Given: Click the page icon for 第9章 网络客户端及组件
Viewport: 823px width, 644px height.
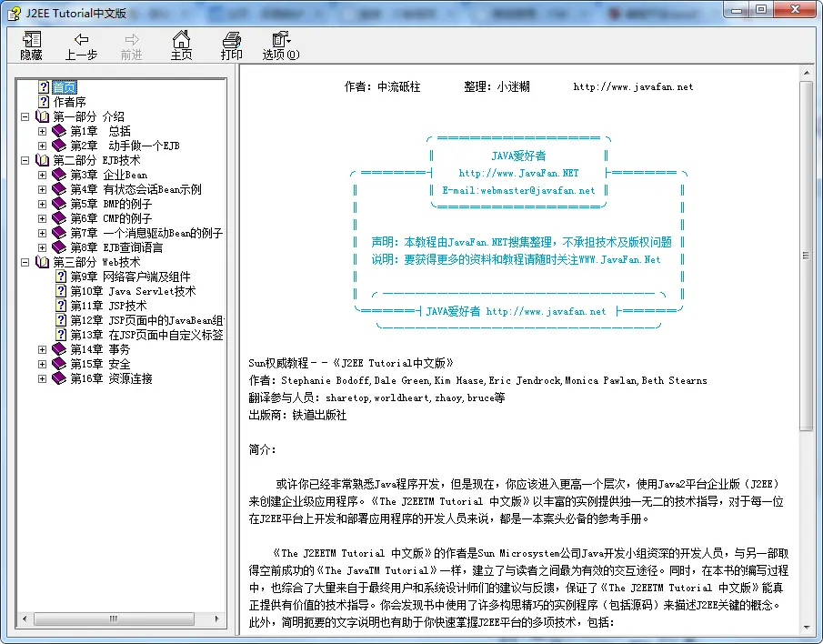Looking at the screenshot, I should coord(61,277).
